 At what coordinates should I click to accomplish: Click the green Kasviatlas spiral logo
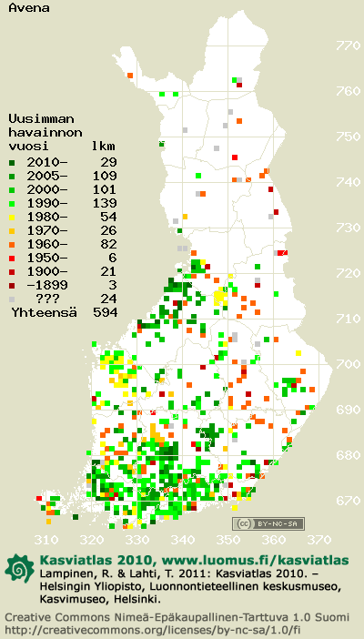(19, 568)
